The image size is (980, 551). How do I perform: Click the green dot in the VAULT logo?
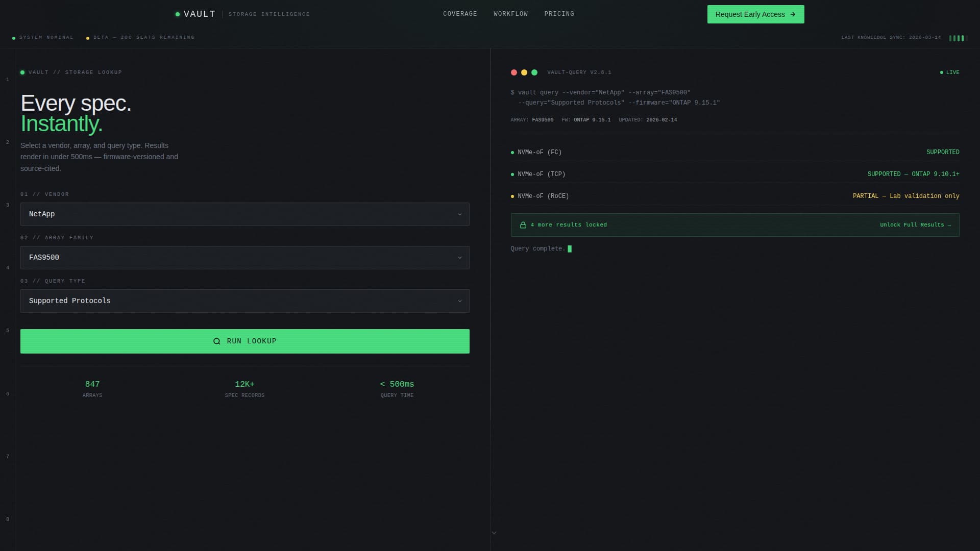tap(177, 14)
